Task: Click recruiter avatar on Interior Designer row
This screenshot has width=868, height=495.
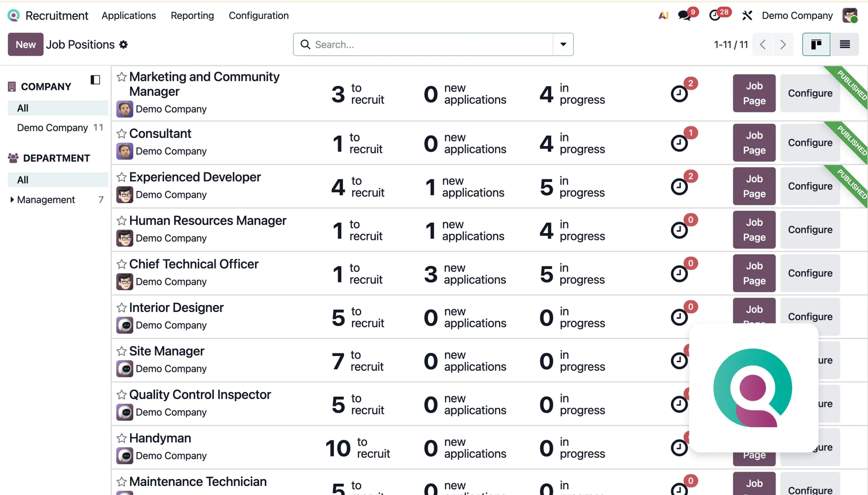Action: coord(125,325)
